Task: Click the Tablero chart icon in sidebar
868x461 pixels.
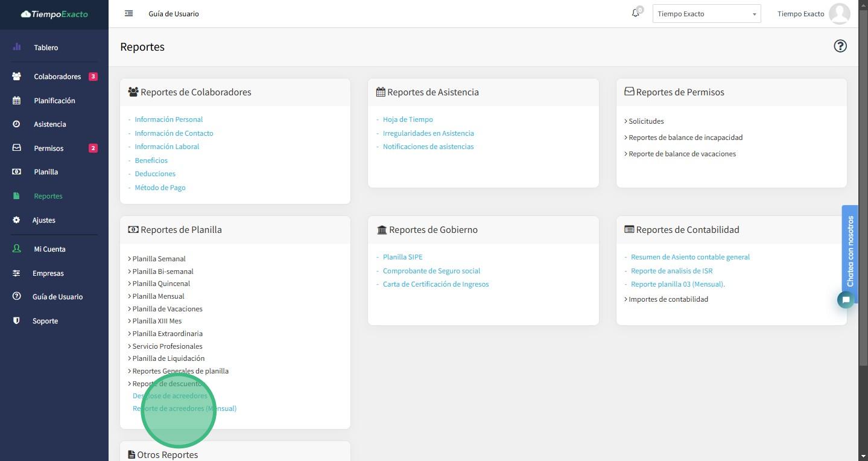Action: 16,47
